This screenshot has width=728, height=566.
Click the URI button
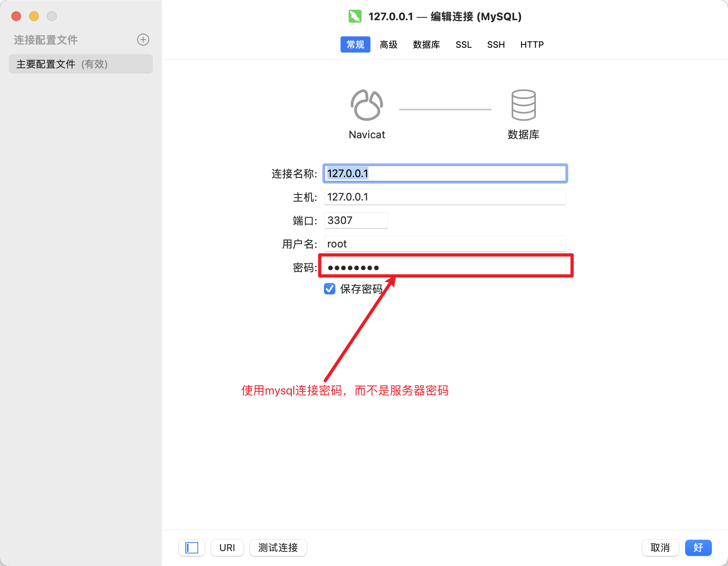(227, 548)
